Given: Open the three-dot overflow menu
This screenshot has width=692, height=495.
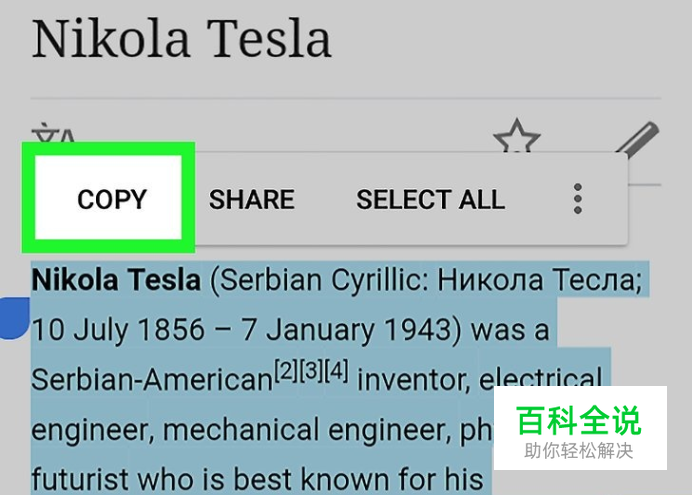Looking at the screenshot, I should [x=577, y=199].
